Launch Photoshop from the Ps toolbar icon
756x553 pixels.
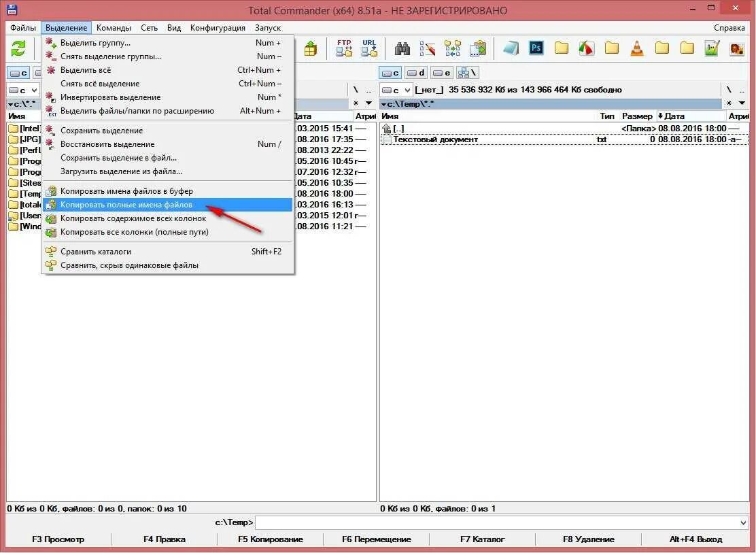536,48
